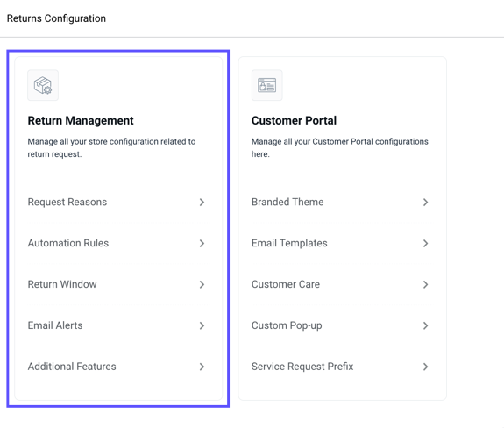Select the Customer Portal card heading
504x428 pixels.
294,120
